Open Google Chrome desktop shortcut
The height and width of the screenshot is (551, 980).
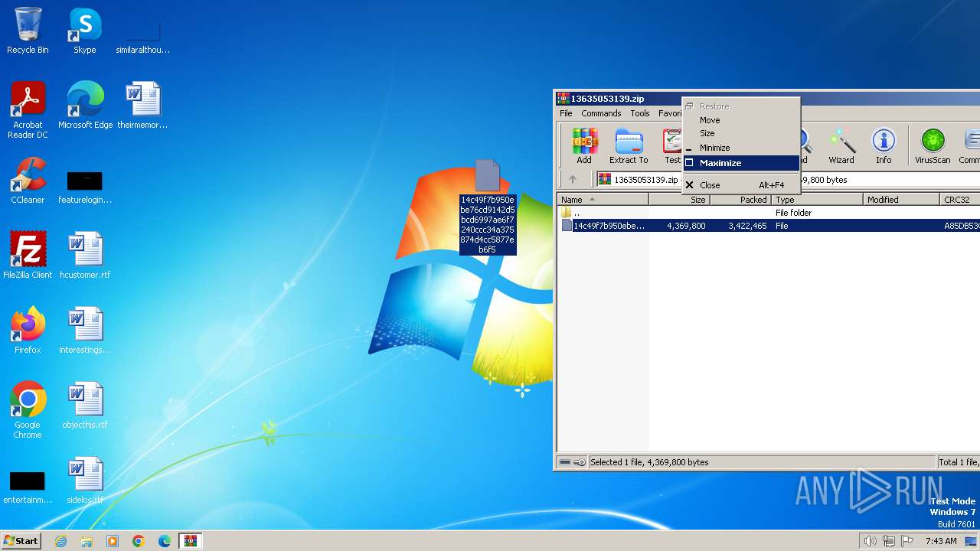[x=28, y=410]
